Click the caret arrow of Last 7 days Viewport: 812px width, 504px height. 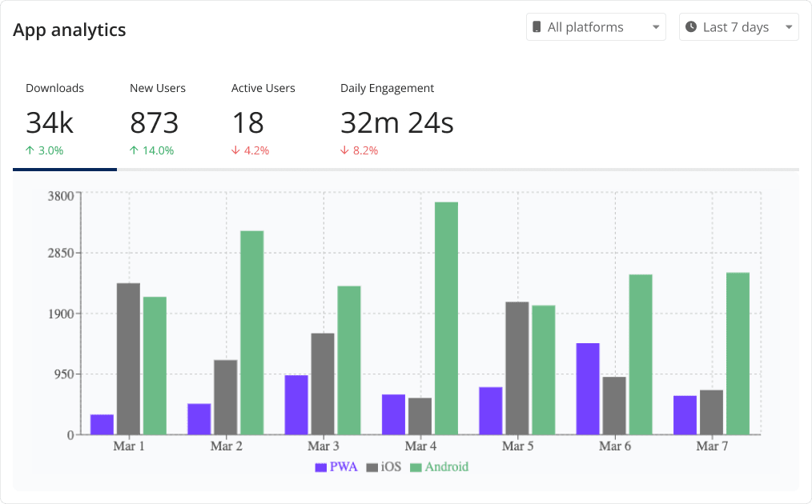pos(789,27)
